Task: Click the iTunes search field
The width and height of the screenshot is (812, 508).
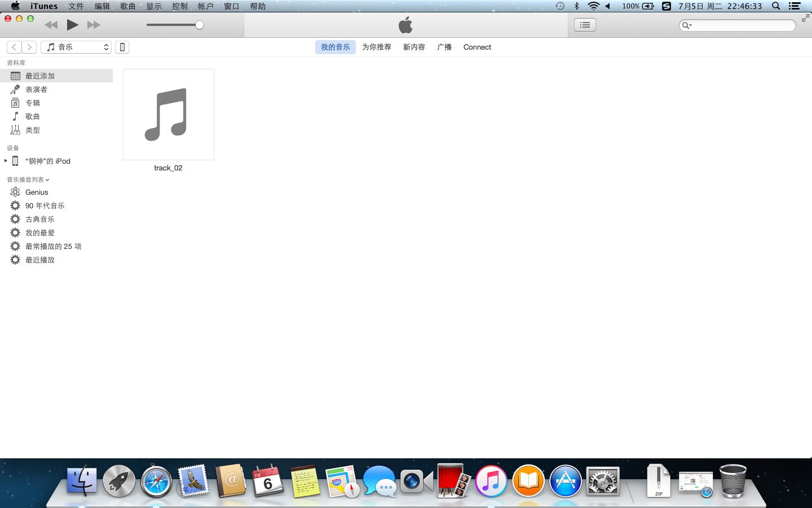Action: point(737,25)
